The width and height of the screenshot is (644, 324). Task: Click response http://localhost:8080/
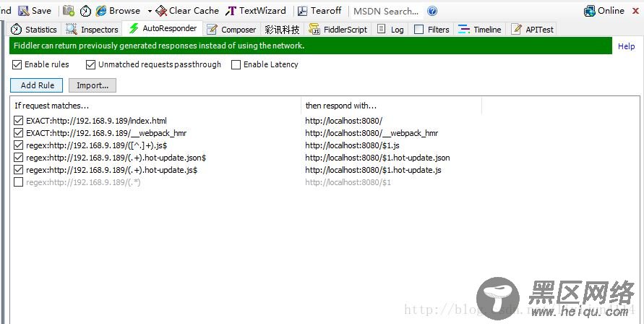click(344, 121)
